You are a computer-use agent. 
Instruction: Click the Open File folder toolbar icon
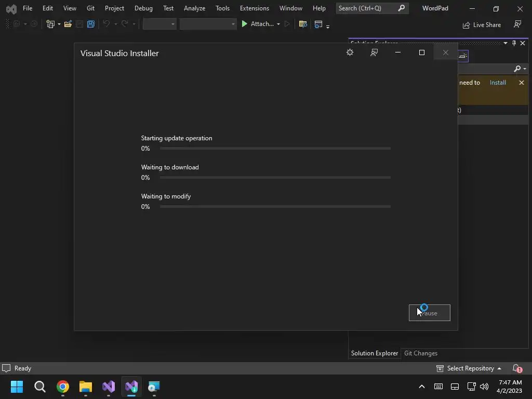68,24
